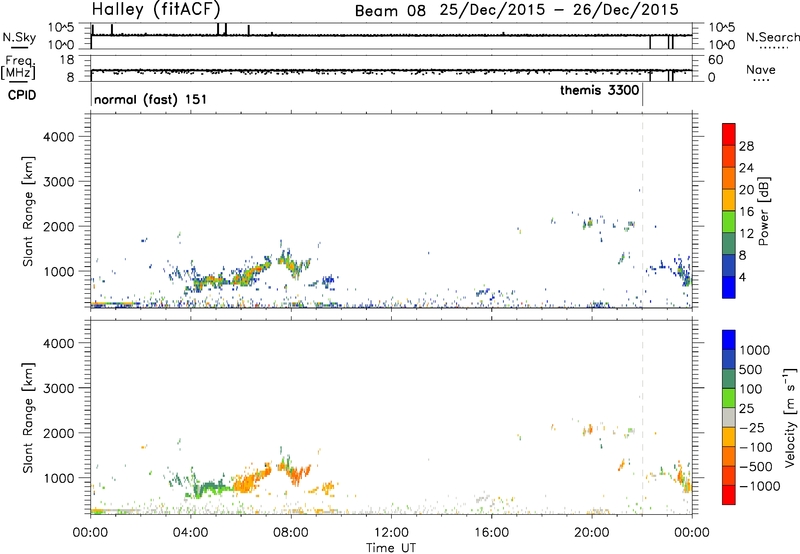
Task: Click the "500" tick on the velocity colorbar
Action: click(x=749, y=369)
